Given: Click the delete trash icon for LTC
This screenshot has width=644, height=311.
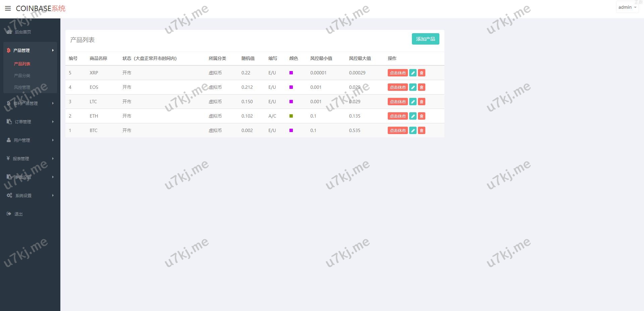Looking at the screenshot, I should [x=422, y=102].
